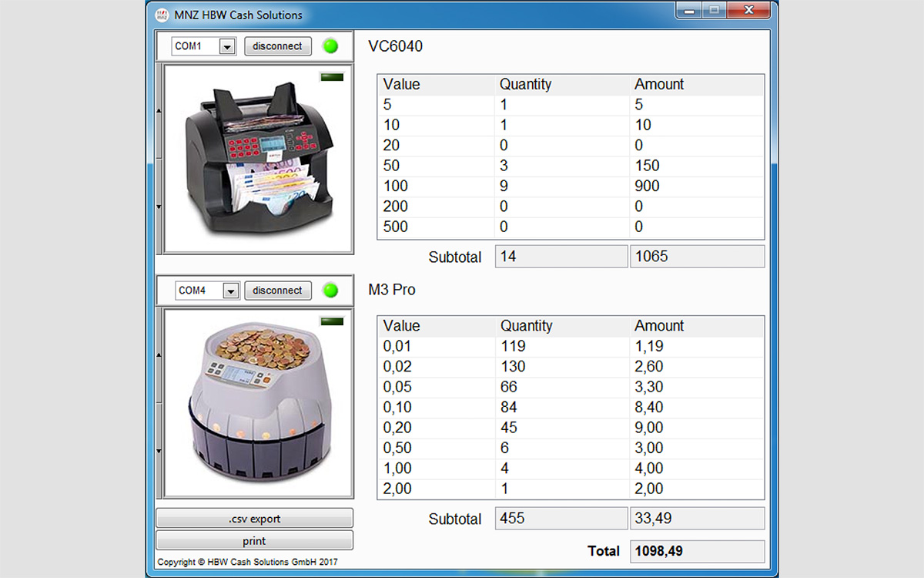Click down arrow beside coin counter image
Image resolution: width=924 pixels, height=578 pixels.
[159, 451]
